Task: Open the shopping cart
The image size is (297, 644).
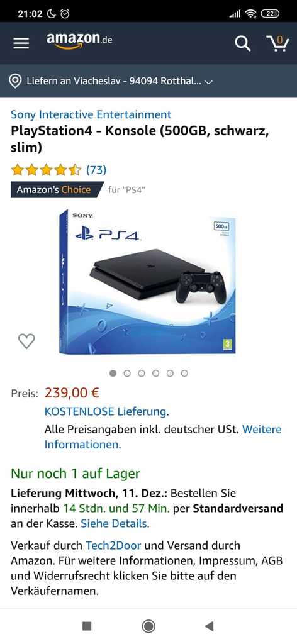Action: pyautogui.click(x=277, y=43)
